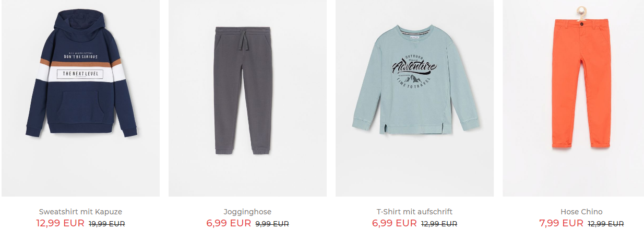Click the 6,99 EUR sale price under Jogginghose
This screenshot has width=644, height=241.
tap(229, 223)
